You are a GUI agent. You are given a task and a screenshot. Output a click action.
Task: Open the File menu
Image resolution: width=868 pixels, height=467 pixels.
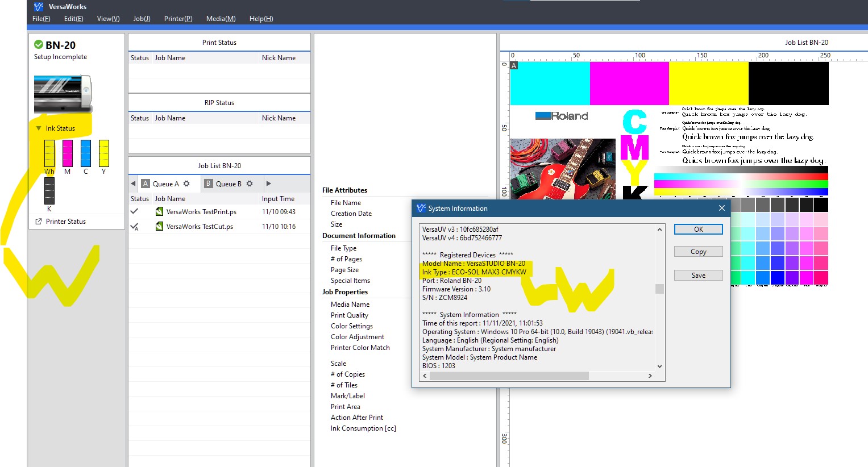tap(41, 19)
